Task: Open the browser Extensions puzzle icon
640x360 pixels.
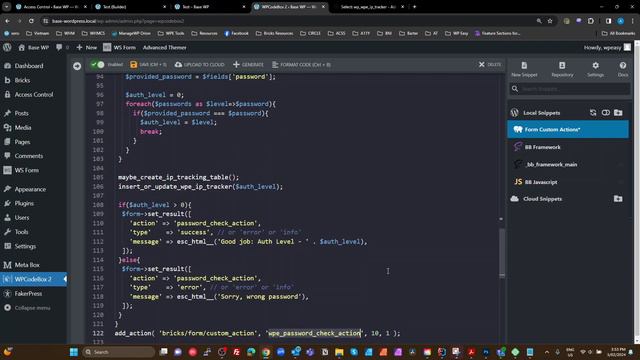Action: click(591, 21)
